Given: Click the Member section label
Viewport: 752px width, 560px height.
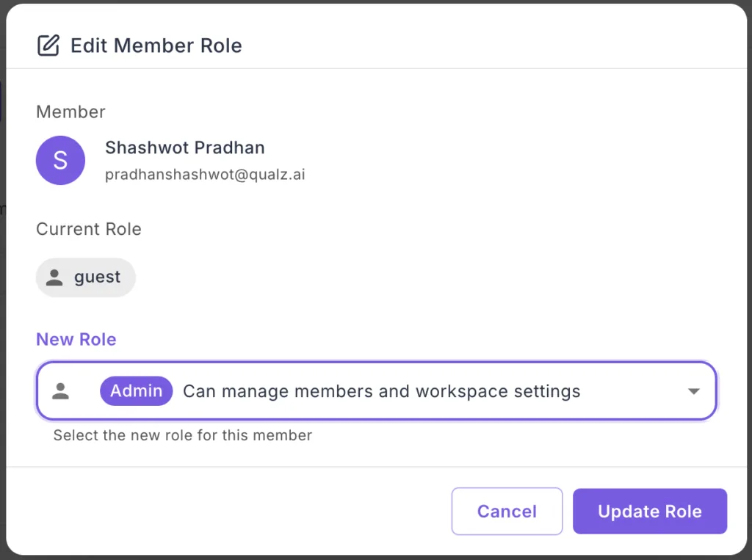Looking at the screenshot, I should click(71, 112).
